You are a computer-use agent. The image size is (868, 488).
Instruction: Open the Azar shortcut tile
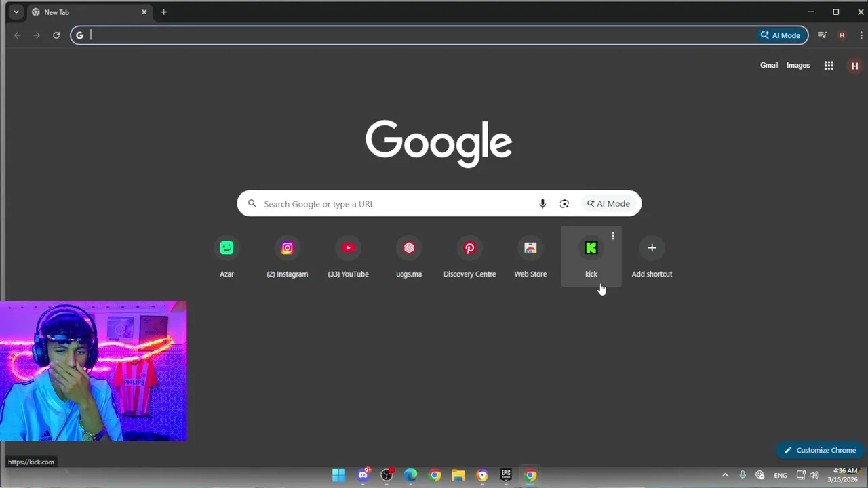tap(226, 256)
